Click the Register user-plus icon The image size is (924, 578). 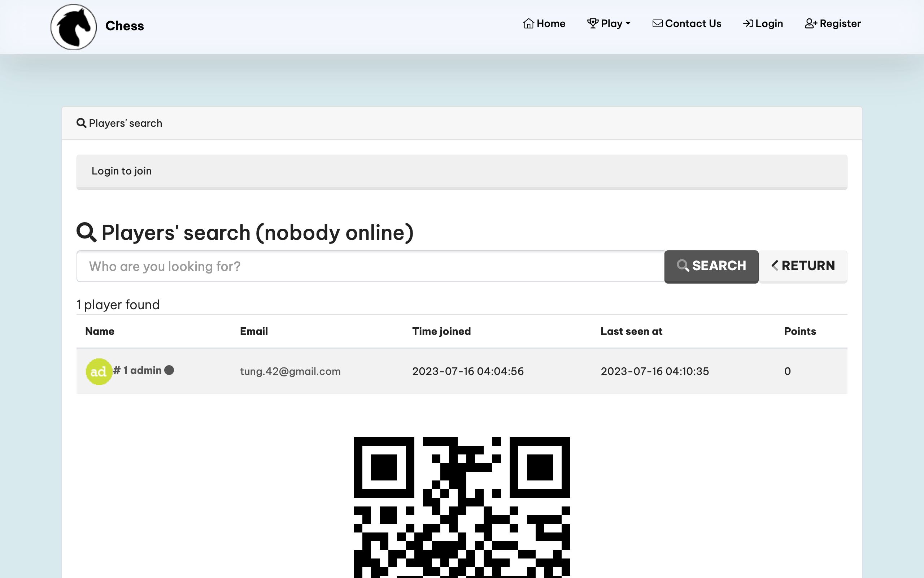pos(811,24)
